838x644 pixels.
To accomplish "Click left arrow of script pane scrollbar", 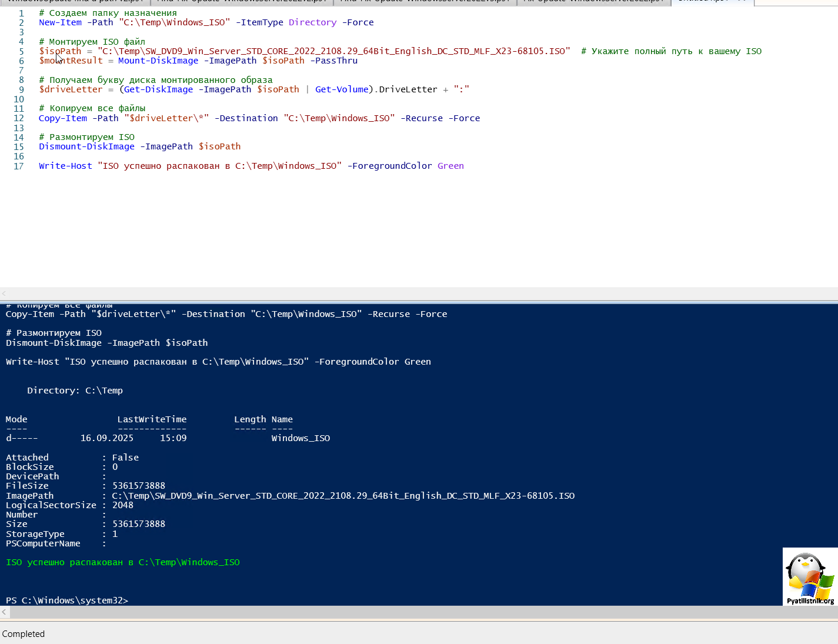I will pos(4,293).
